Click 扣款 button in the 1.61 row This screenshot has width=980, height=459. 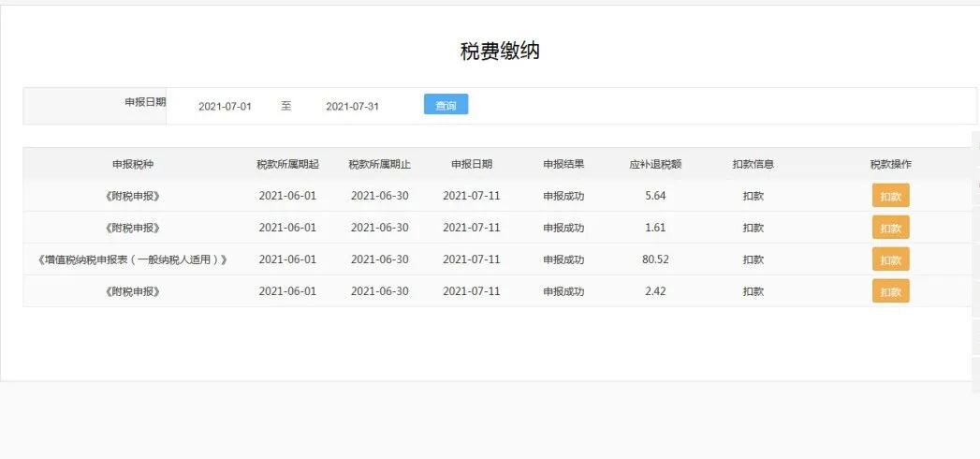tap(891, 228)
